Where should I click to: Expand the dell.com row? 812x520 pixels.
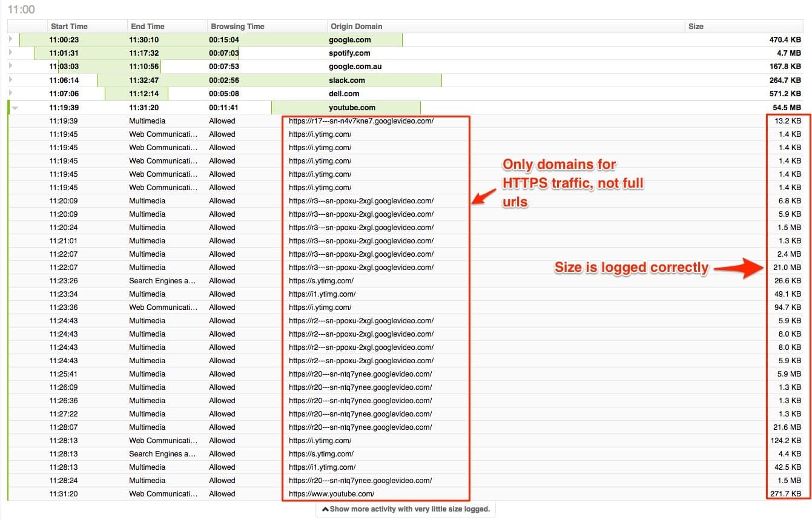point(10,93)
